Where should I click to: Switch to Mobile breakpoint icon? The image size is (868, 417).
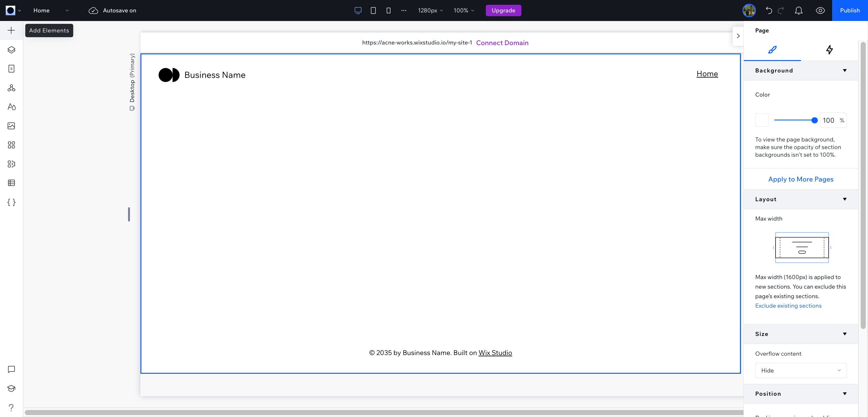coord(388,10)
